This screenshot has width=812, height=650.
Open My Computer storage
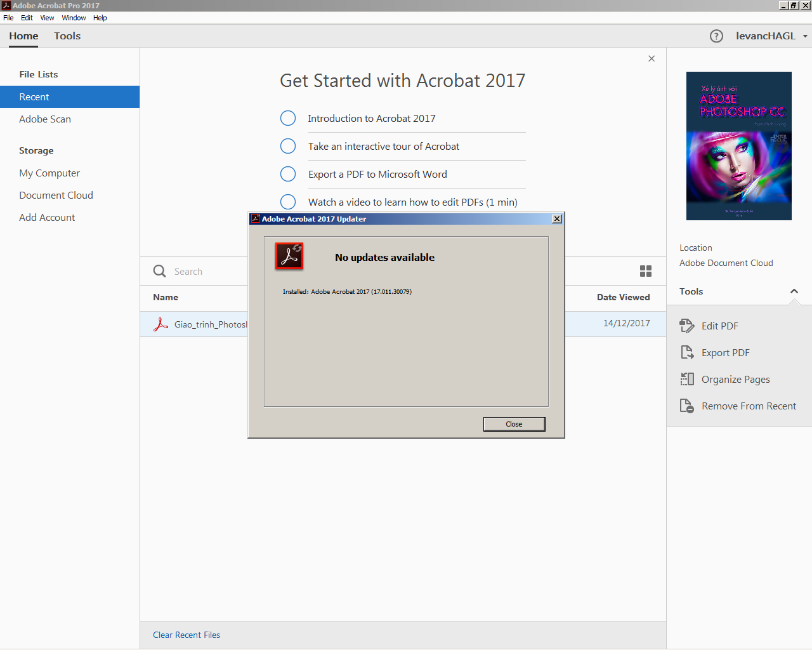(x=49, y=173)
